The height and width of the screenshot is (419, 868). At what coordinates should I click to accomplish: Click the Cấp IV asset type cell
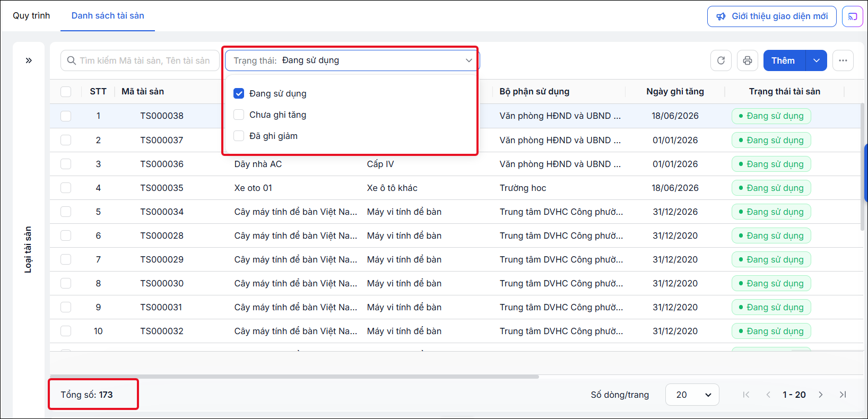380,164
